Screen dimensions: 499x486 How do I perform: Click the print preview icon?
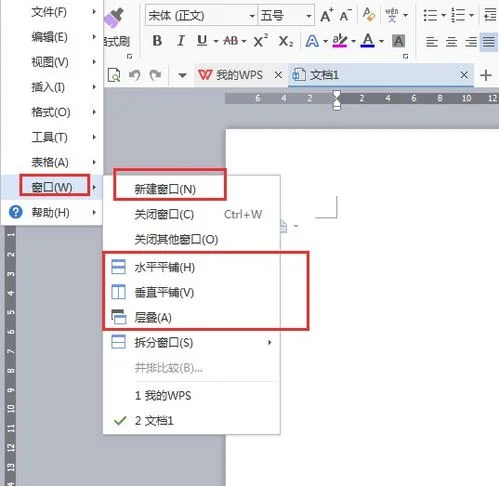[114, 75]
